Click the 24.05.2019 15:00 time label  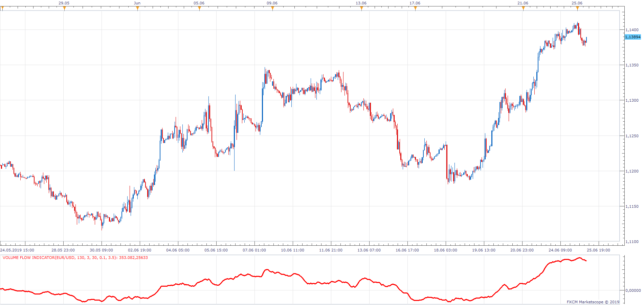[x=17, y=250]
